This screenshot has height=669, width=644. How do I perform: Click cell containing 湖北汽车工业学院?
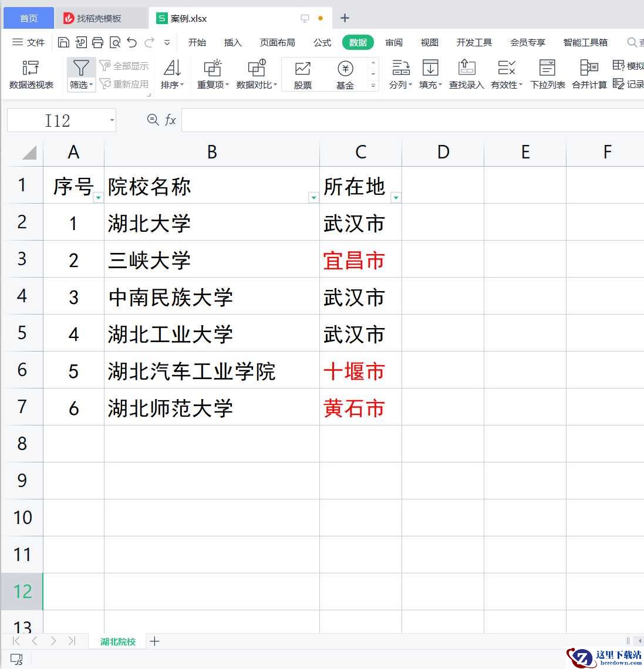[x=212, y=370]
